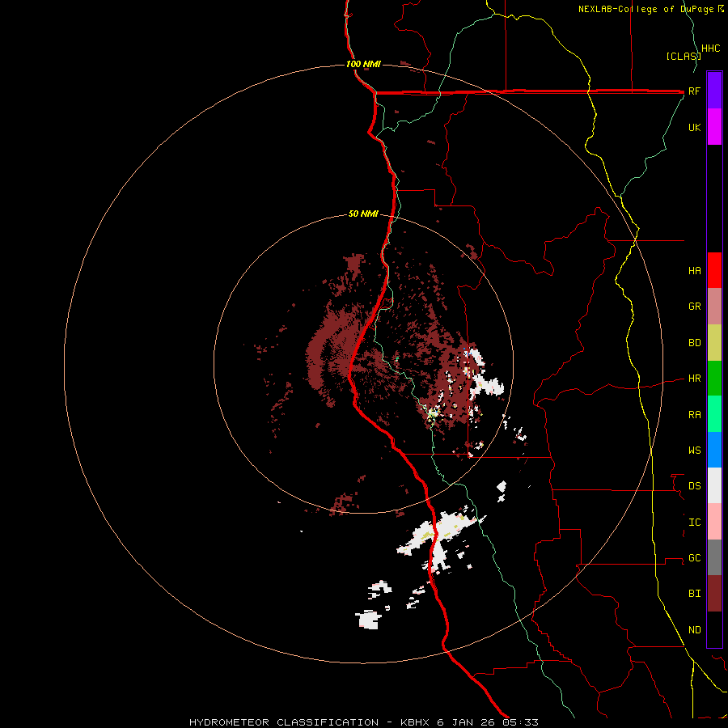The height and width of the screenshot is (728, 728).
Task: Click the 50 NMI range ring label
Action: (x=363, y=214)
